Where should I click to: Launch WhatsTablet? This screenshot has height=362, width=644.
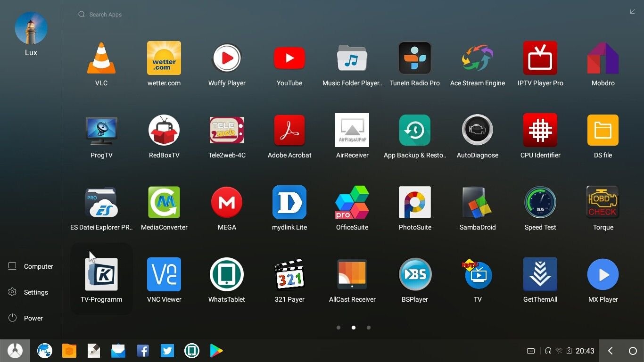[x=227, y=274]
